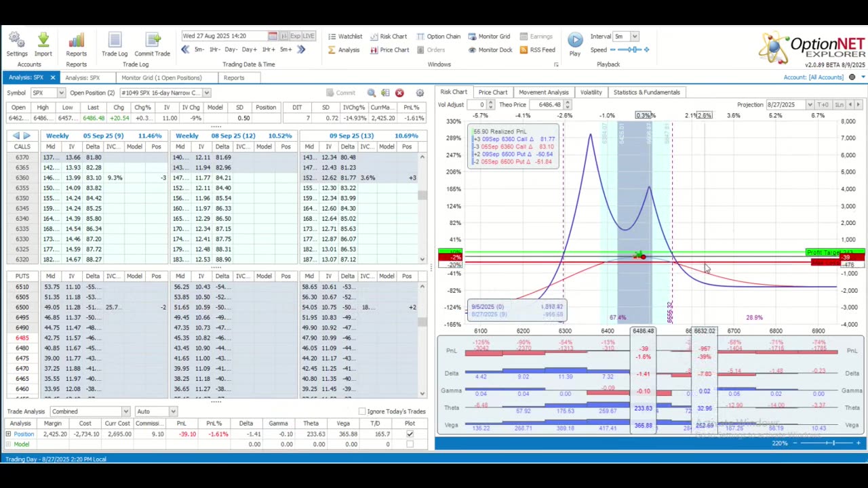Open the Risk Chart ribbon item
Screen dimensions: 868x488
pyautogui.click(x=389, y=37)
